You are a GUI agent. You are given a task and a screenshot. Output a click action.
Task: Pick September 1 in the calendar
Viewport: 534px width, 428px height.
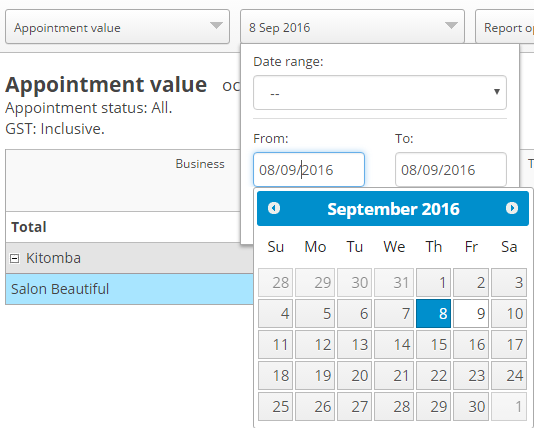point(434,282)
